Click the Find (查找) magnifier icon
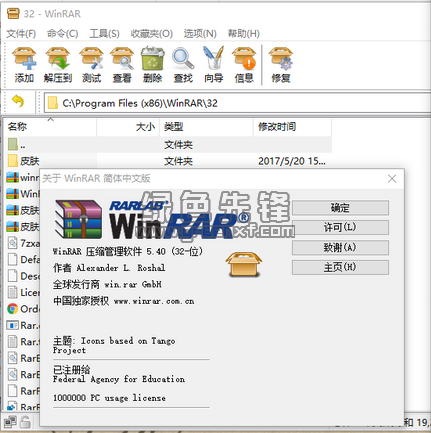 click(183, 65)
